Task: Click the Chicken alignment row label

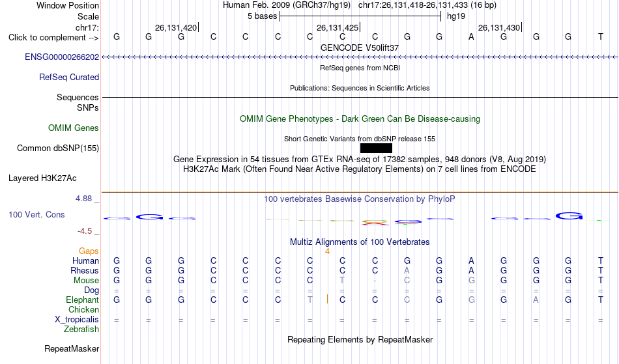Action: pyautogui.click(x=83, y=309)
